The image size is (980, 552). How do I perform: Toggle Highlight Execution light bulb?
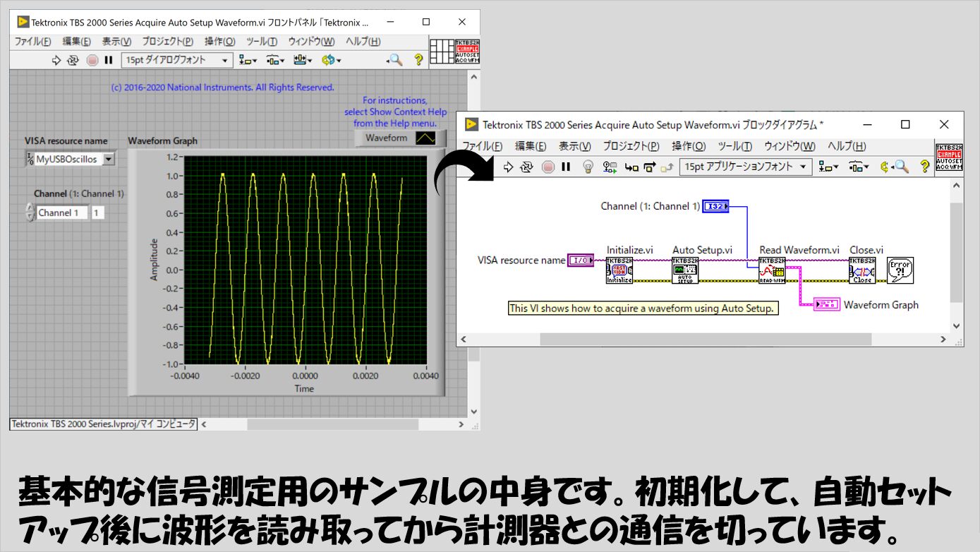click(588, 167)
